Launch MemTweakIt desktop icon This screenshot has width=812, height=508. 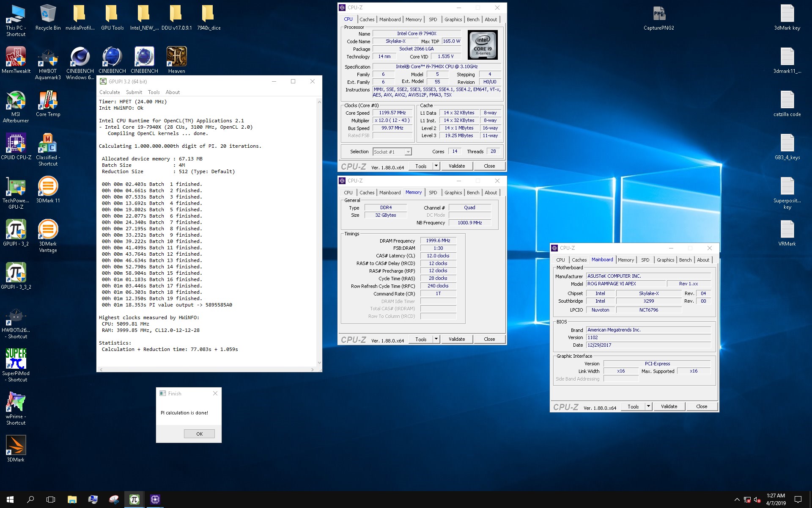[16, 60]
